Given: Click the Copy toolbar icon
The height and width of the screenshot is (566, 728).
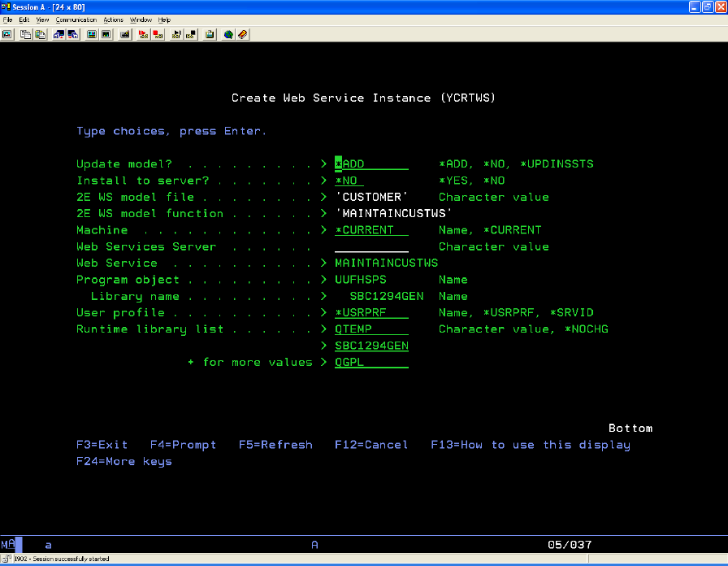Looking at the screenshot, I should pyautogui.click(x=25, y=34).
